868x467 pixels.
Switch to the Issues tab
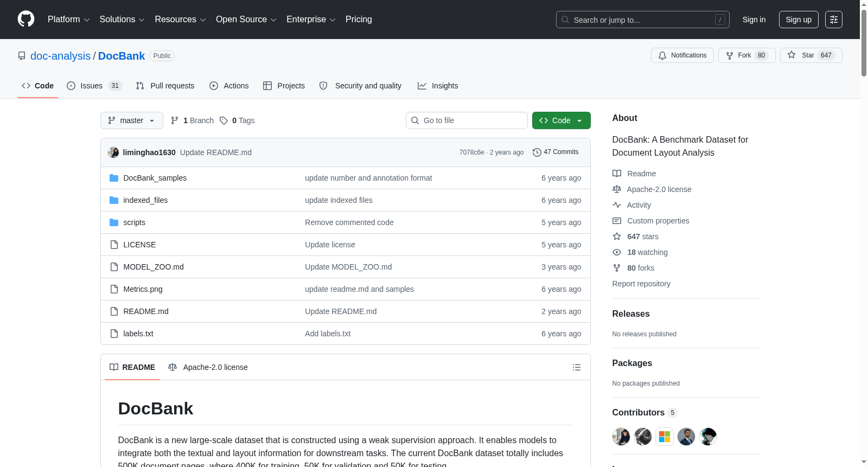click(94, 86)
